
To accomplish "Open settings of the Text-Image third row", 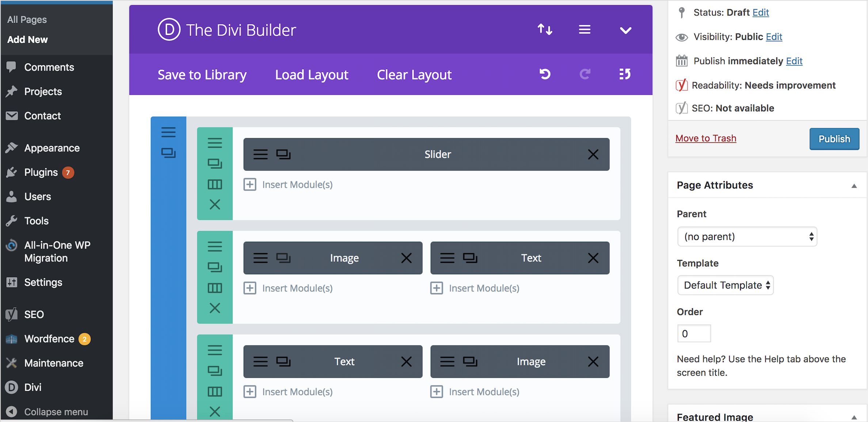I will click(x=215, y=350).
